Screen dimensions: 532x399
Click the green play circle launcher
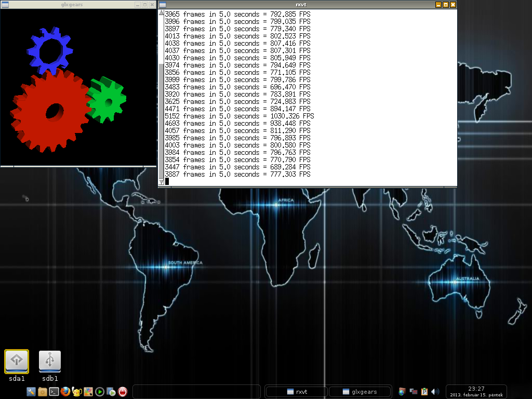click(x=100, y=392)
